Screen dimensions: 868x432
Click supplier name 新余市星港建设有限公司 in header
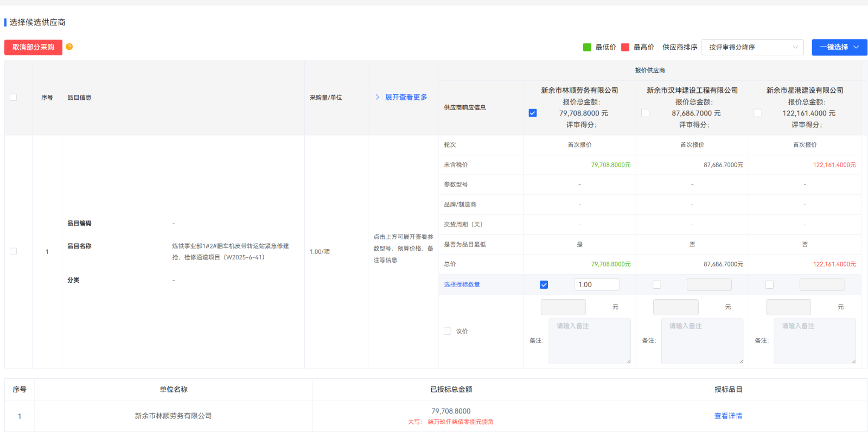pyautogui.click(x=805, y=90)
